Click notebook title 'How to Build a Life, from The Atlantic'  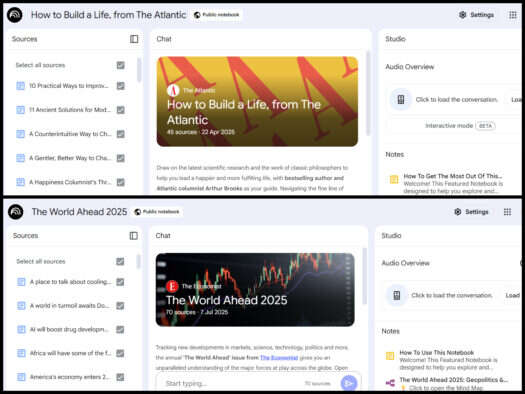tap(108, 15)
